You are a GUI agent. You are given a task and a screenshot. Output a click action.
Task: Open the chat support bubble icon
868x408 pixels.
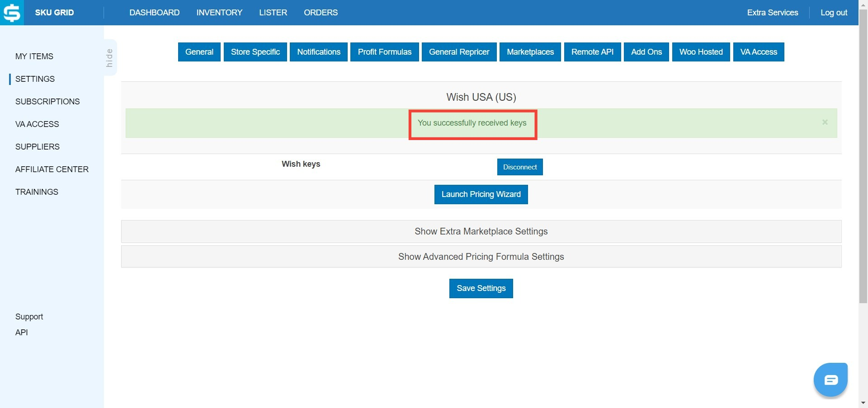(x=830, y=380)
